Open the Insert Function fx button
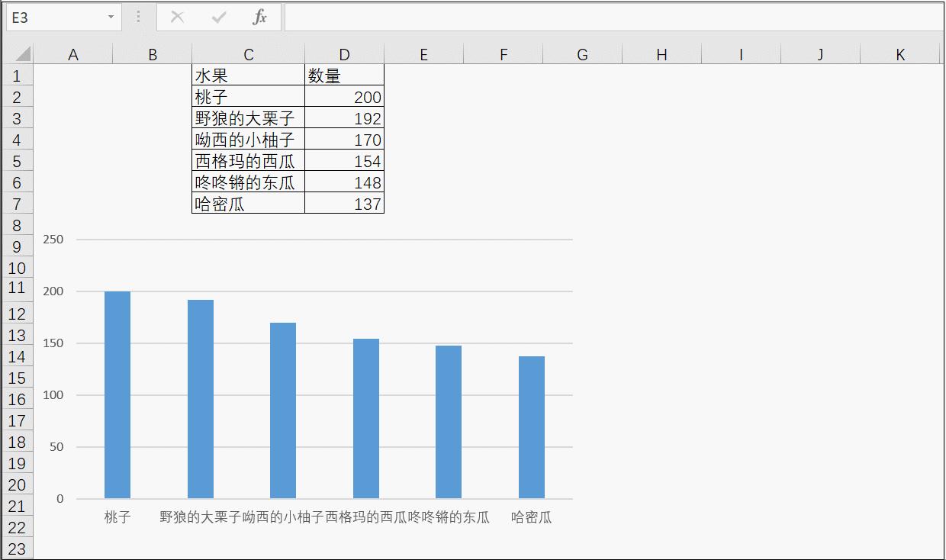The height and width of the screenshot is (560, 946). tap(260, 17)
